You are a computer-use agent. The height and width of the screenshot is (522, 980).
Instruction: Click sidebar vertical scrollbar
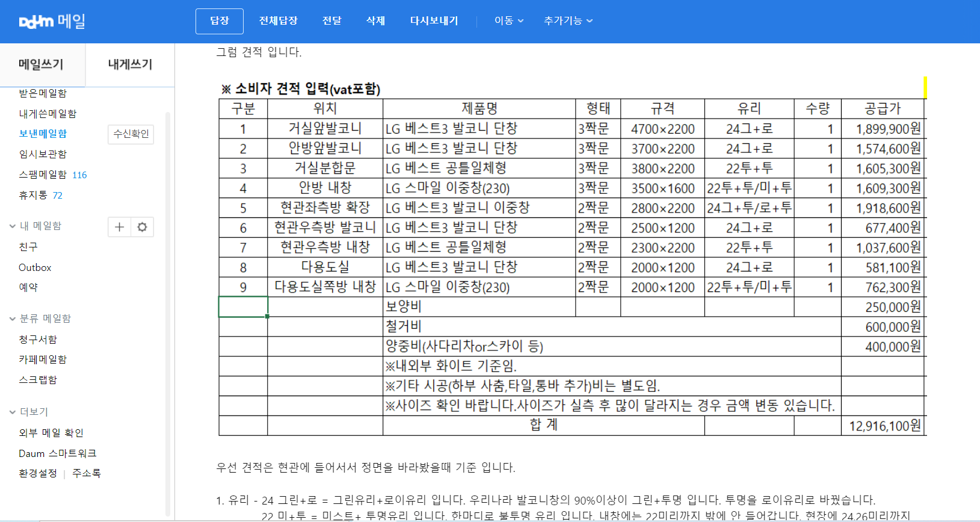[168, 313]
